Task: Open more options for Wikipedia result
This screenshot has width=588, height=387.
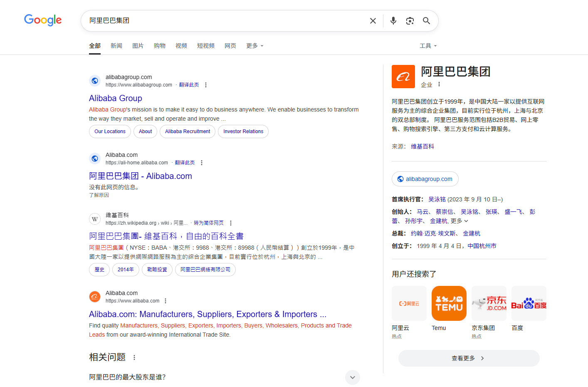Action: coord(231,223)
